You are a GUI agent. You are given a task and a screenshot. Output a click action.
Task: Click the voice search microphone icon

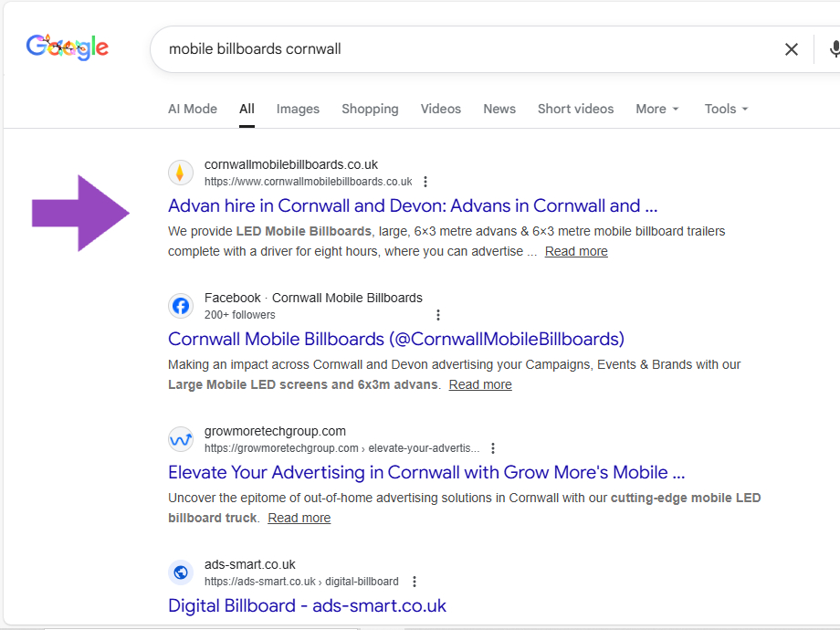point(834,49)
